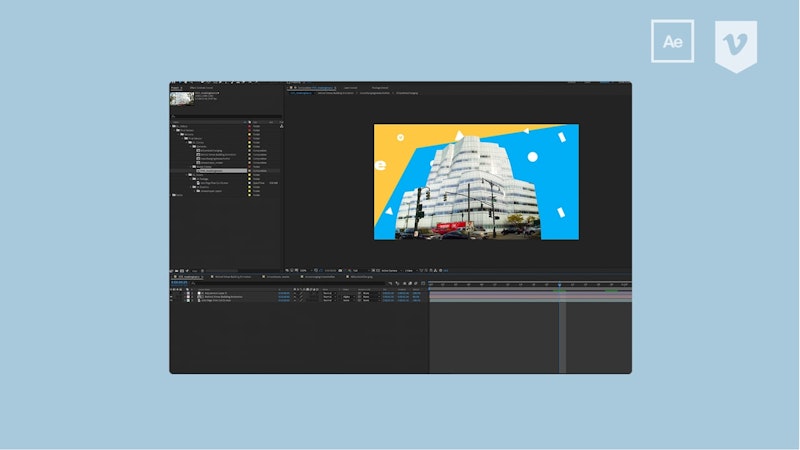The width and height of the screenshot is (800, 450).
Task: Click the composition preview image in viewer
Action: (x=476, y=182)
